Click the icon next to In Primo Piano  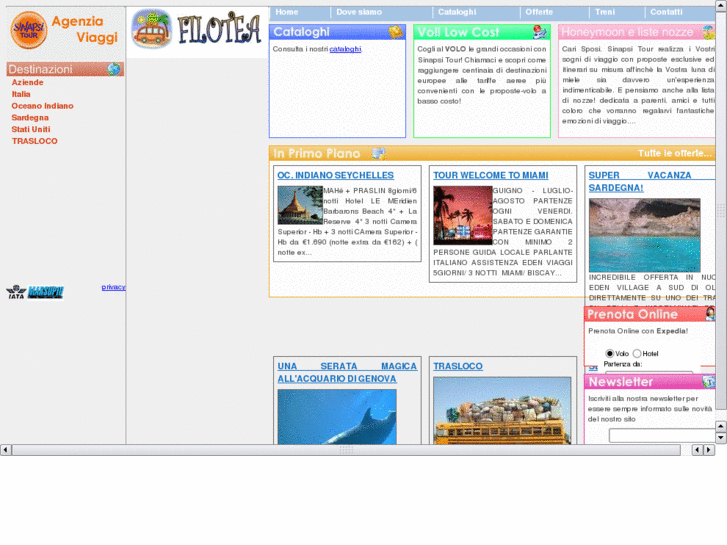(379, 153)
